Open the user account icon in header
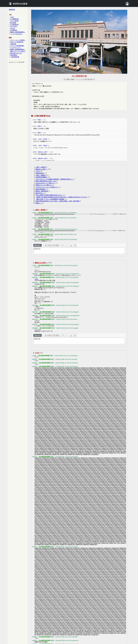 click(127, 4)
